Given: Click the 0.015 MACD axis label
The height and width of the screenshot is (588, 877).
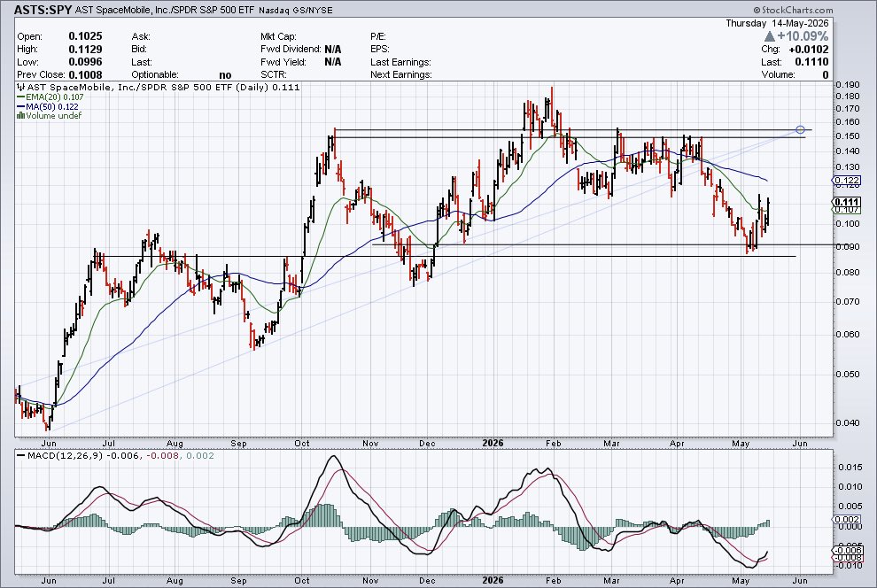Looking at the screenshot, I should (849, 468).
